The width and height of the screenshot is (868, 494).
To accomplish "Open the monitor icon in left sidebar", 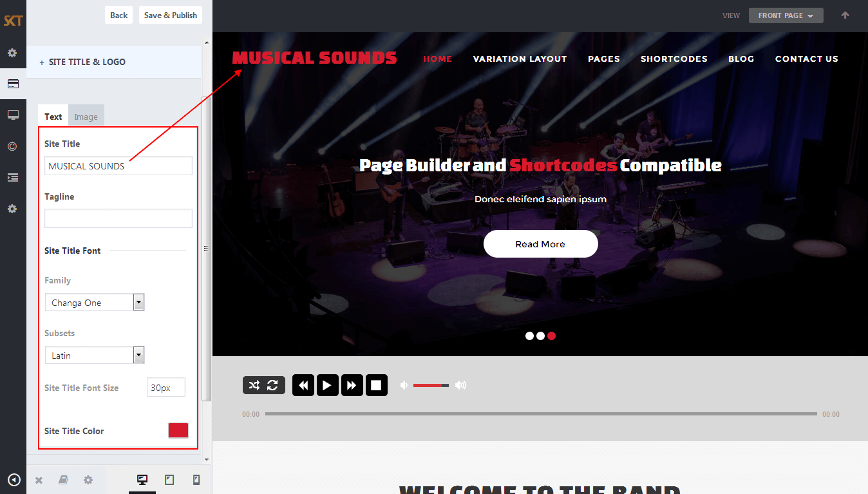I will coord(13,115).
